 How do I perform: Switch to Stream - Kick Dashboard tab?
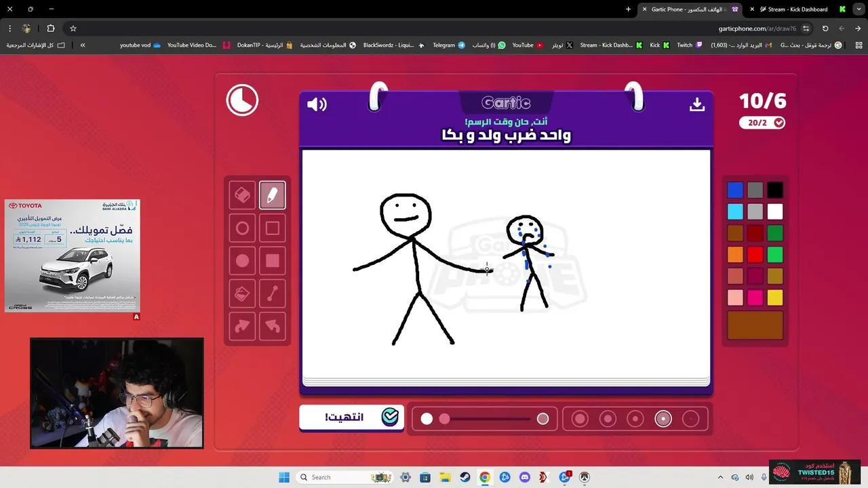tap(797, 9)
